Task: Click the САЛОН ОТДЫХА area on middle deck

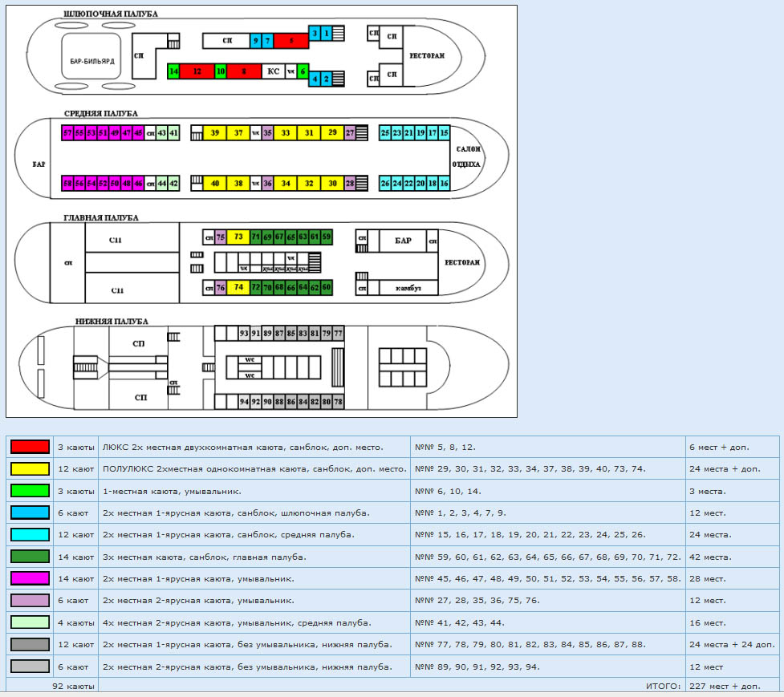Action: coord(468,156)
